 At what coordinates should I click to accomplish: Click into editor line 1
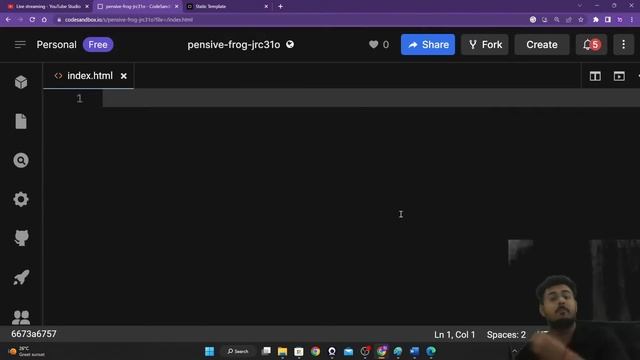point(371,98)
